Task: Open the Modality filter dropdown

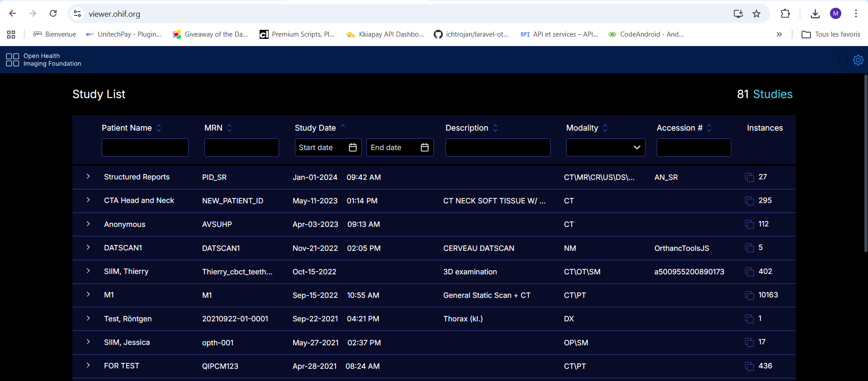Action: (605, 147)
